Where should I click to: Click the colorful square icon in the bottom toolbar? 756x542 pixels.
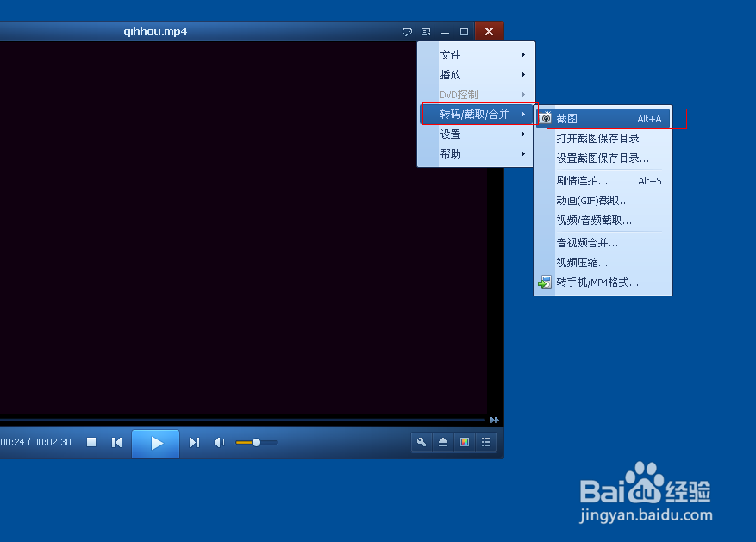[x=465, y=442]
